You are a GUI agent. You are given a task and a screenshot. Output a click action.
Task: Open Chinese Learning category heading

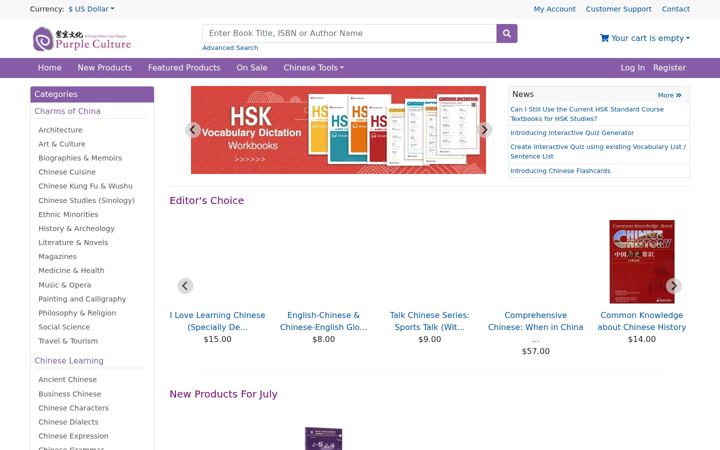(69, 360)
